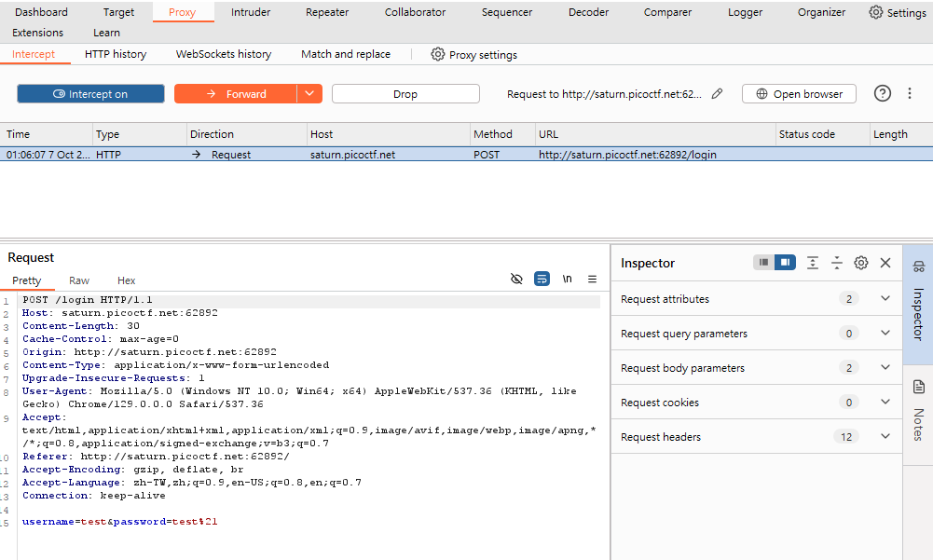Screen dimensions: 933x560
Task: Select the Pretty request view tab
Action: pyautogui.click(x=27, y=280)
